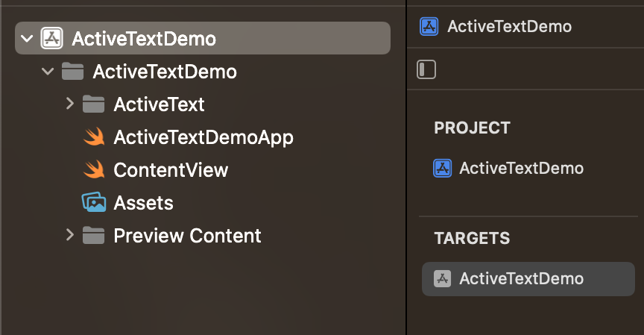Viewport: 644px width, 335px height.
Task: Toggle the project and targets list sidebar
Action: point(426,70)
